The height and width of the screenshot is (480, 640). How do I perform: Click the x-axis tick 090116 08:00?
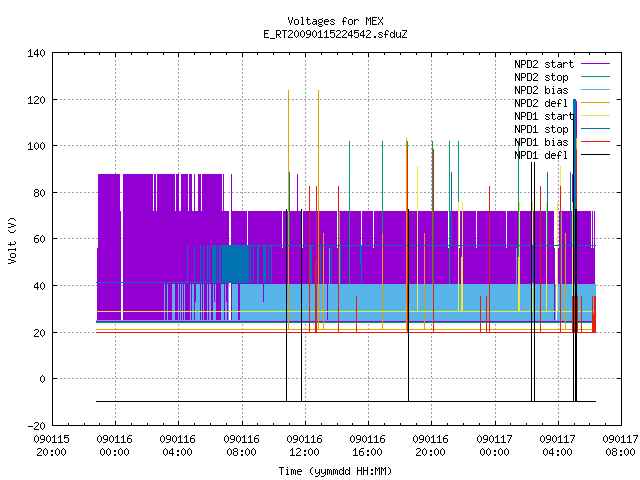241,446
